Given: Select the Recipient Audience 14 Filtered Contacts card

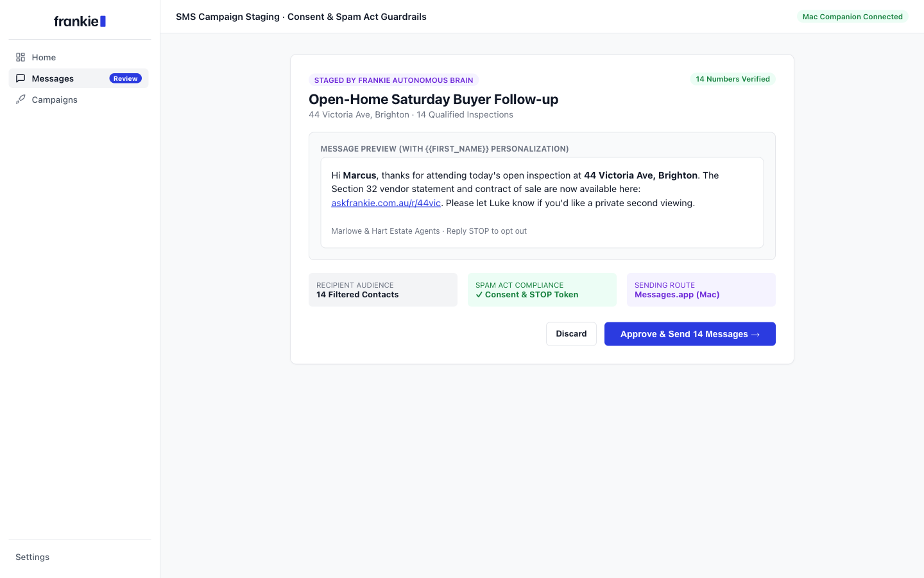Looking at the screenshot, I should pyautogui.click(x=383, y=290).
